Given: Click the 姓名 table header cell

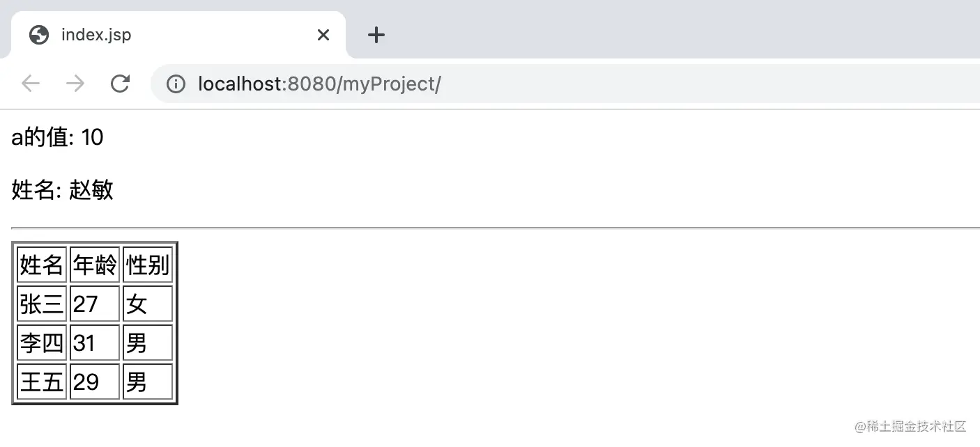Looking at the screenshot, I should [42, 265].
